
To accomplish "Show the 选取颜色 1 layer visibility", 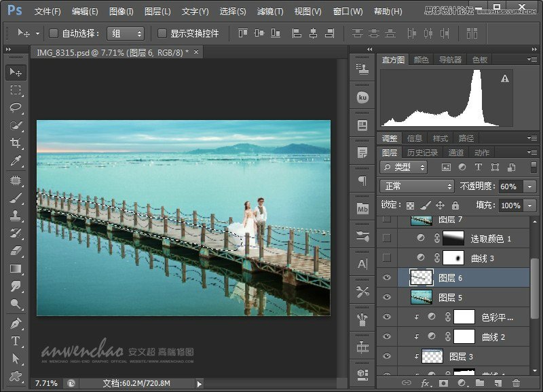I will pyautogui.click(x=387, y=238).
